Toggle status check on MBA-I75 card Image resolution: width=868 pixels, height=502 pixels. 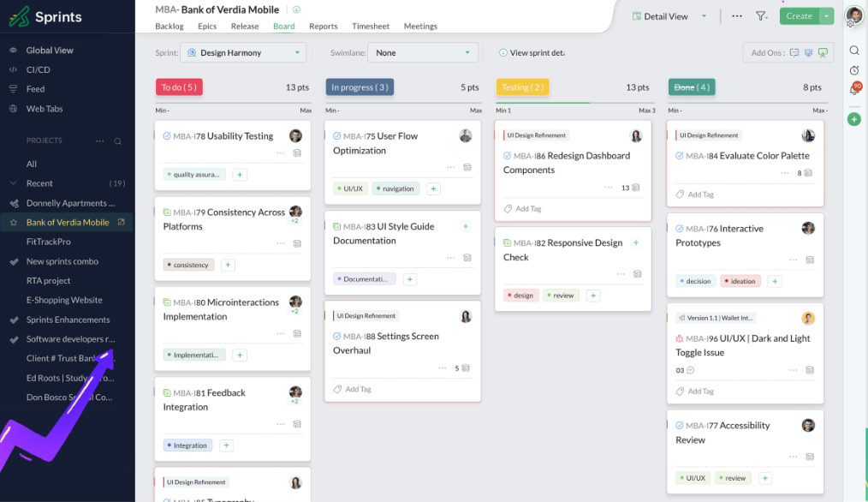(x=336, y=135)
